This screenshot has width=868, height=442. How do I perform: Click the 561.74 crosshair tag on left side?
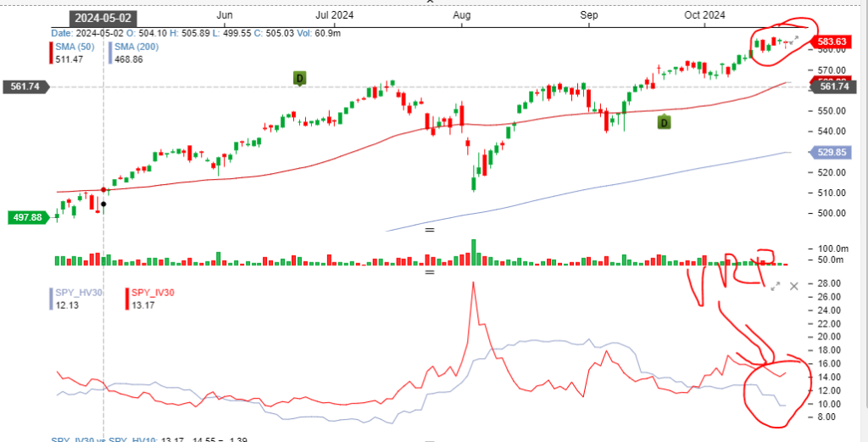click(x=26, y=87)
